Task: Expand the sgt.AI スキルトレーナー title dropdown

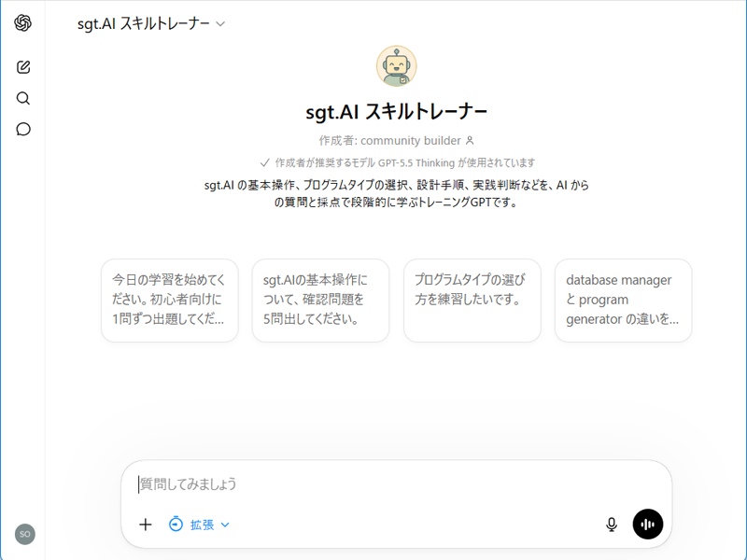Action: 151,23
